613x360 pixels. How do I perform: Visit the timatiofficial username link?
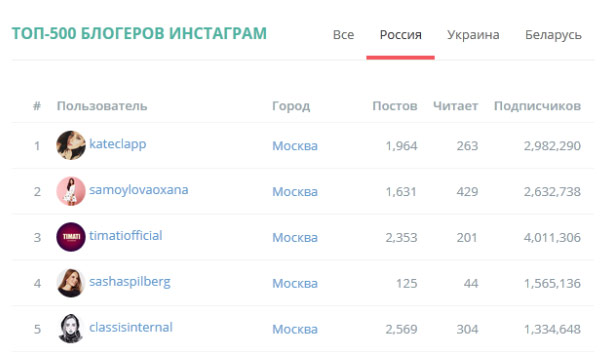[x=125, y=235]
